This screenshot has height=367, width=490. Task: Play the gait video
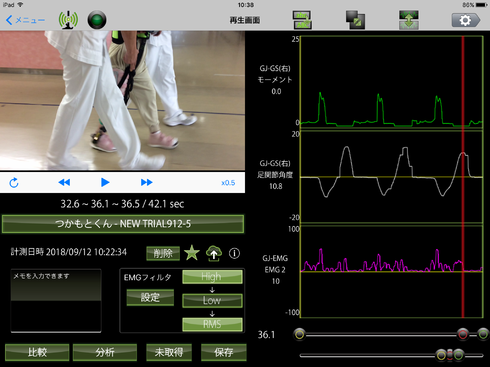point(105,182)
